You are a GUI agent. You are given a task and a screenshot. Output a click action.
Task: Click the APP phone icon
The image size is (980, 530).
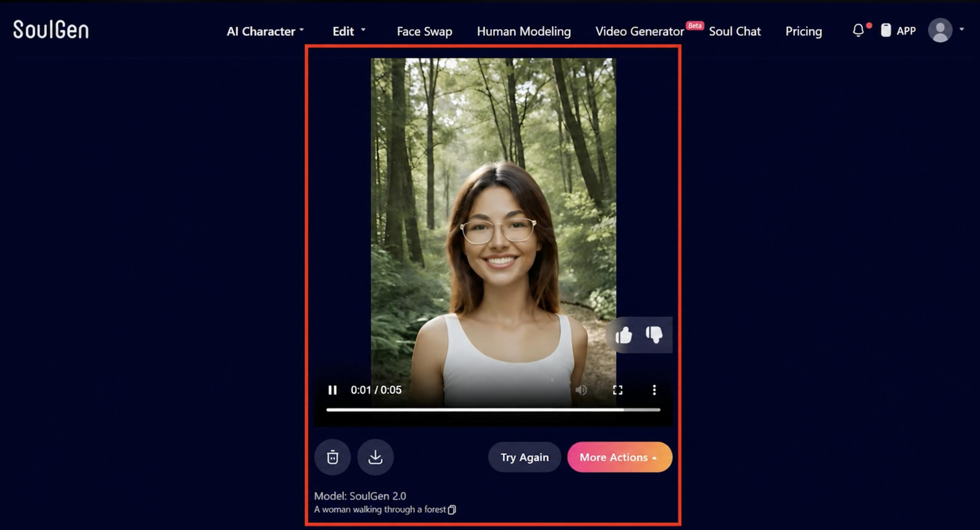(886, 30)
